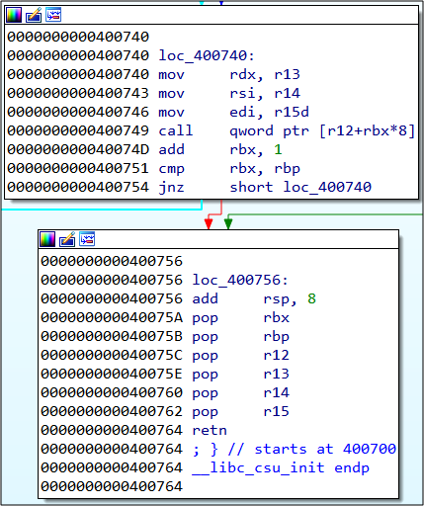
Task: Click address 000000000040074D
Action: pos(78,149)
